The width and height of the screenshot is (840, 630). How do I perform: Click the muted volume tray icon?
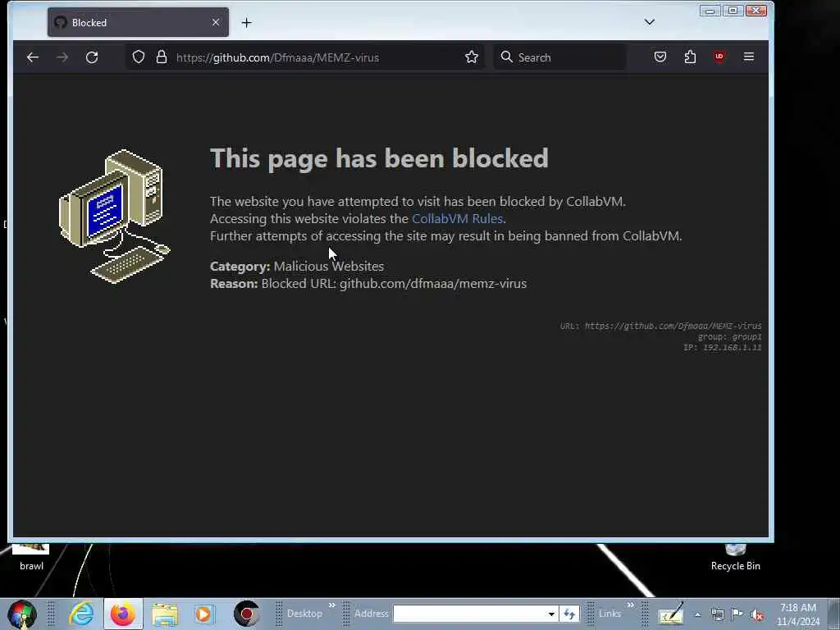click(x=757, y=615)
